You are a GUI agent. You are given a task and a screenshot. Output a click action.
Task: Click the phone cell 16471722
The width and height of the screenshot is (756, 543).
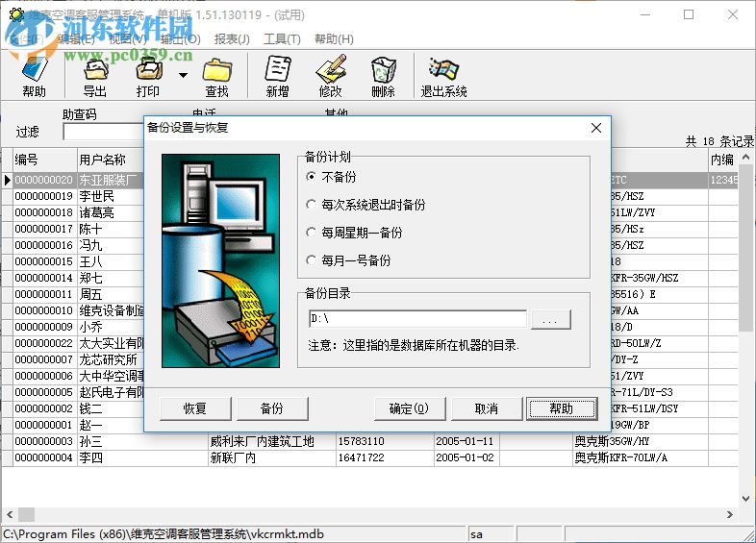click(385, 457)
